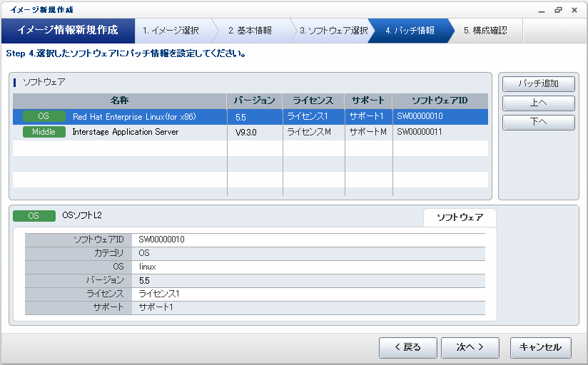Click the OS badge beside OSソフトL2
This screenshot has width=588, height=365.
(x=34, y=216)
